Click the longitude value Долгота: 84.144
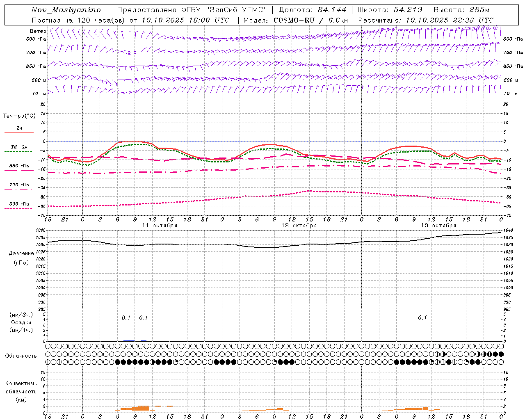Image resolution: width=525 pixels, height=420 pixels. click(313, 10)
